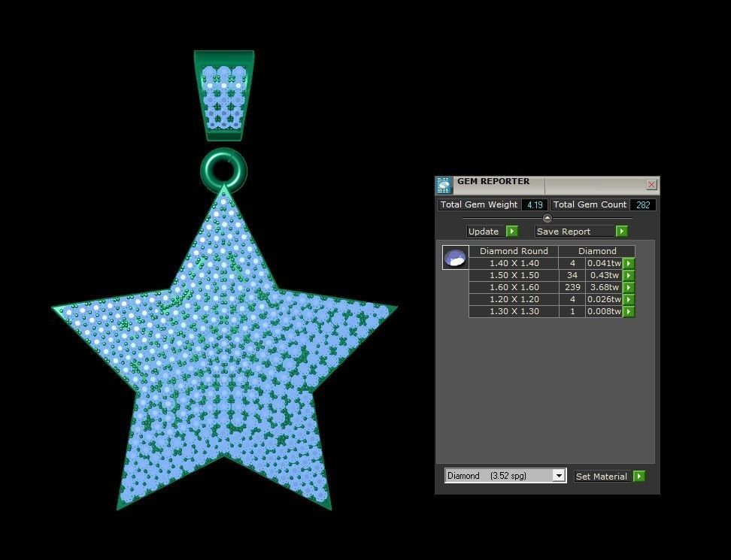Click the green arrow next to Save Report
The image size is (731, 560).
(621, 231)
